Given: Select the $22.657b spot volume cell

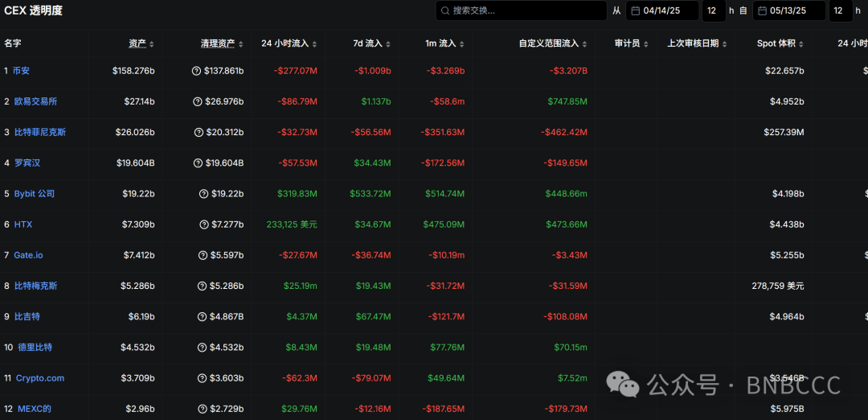Looking at the screenshot, I should [783, 71].
